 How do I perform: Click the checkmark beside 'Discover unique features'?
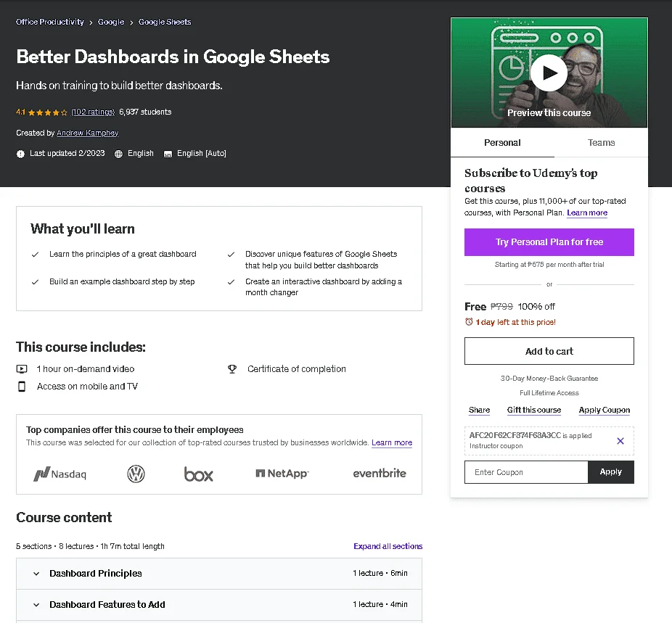coord(231,255)
